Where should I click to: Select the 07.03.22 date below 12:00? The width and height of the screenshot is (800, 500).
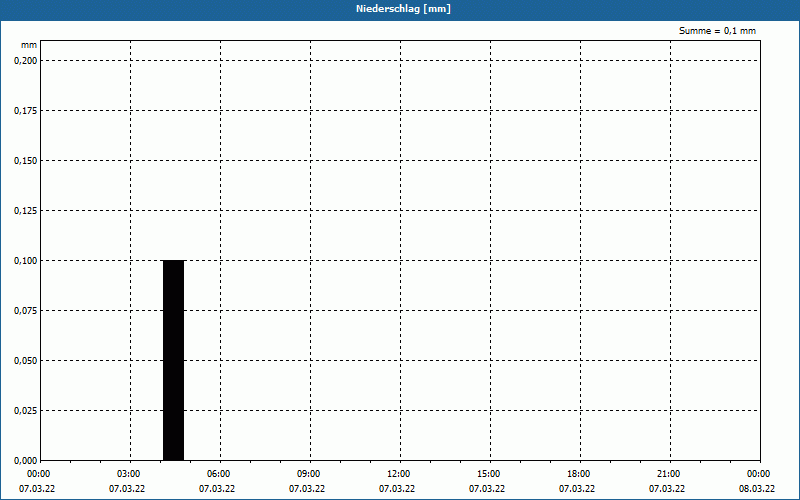(x=397, y=489)
